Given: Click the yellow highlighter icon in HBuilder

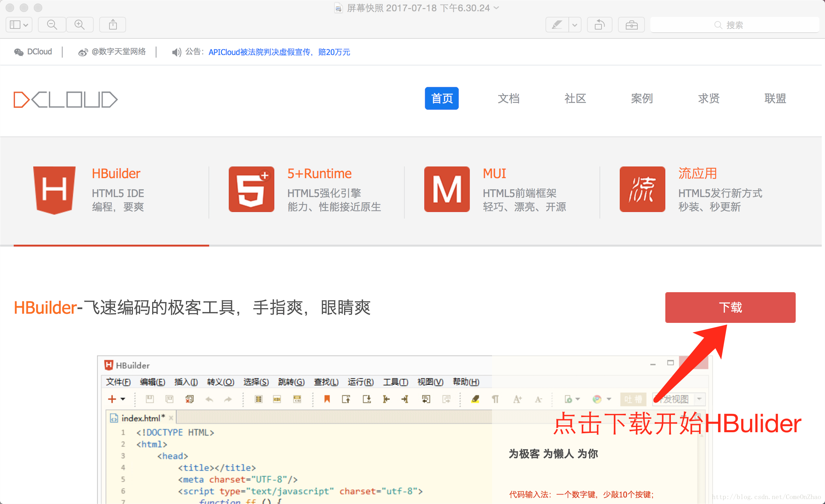Looking at the screenshot, I should pos(475,399).
